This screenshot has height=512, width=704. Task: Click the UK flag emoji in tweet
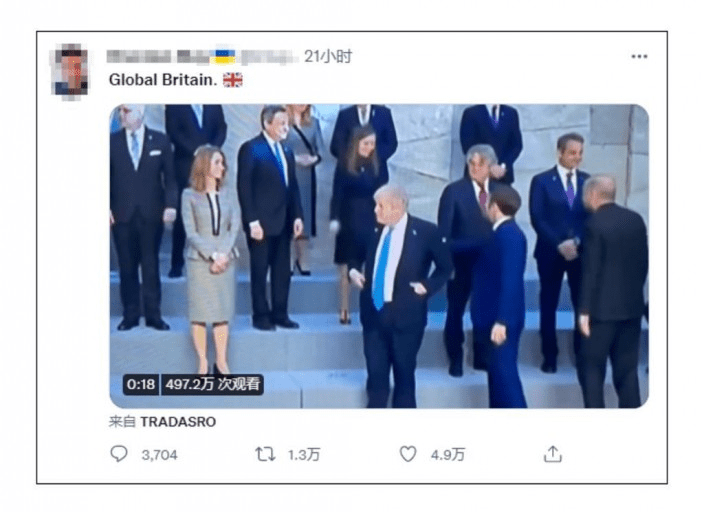click(233, 80)
